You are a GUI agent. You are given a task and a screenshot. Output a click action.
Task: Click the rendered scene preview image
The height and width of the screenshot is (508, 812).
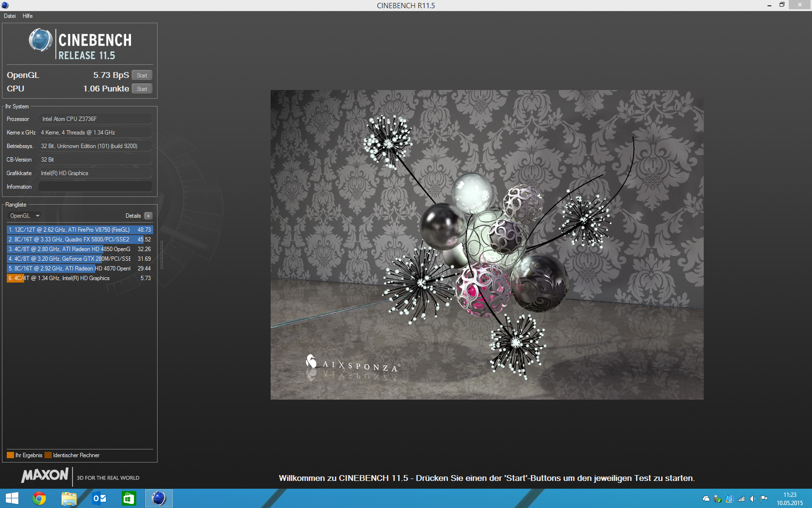[x=487, y=245]
